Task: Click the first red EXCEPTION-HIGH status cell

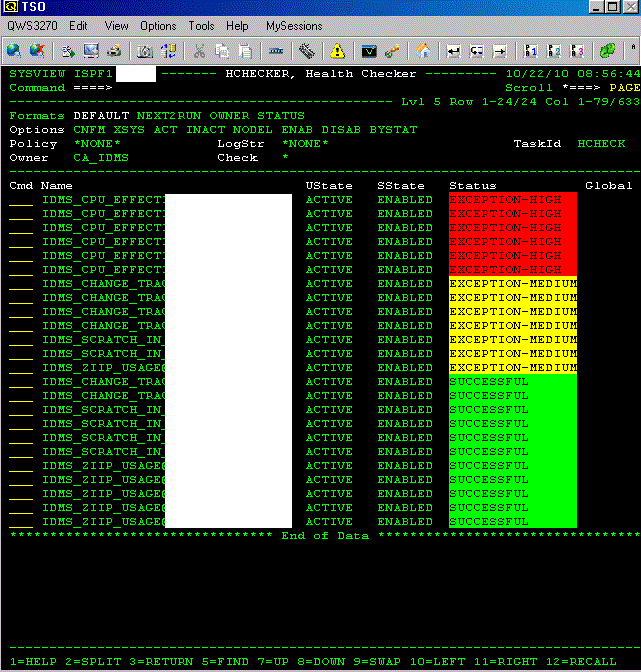Action: pos(512,200)
